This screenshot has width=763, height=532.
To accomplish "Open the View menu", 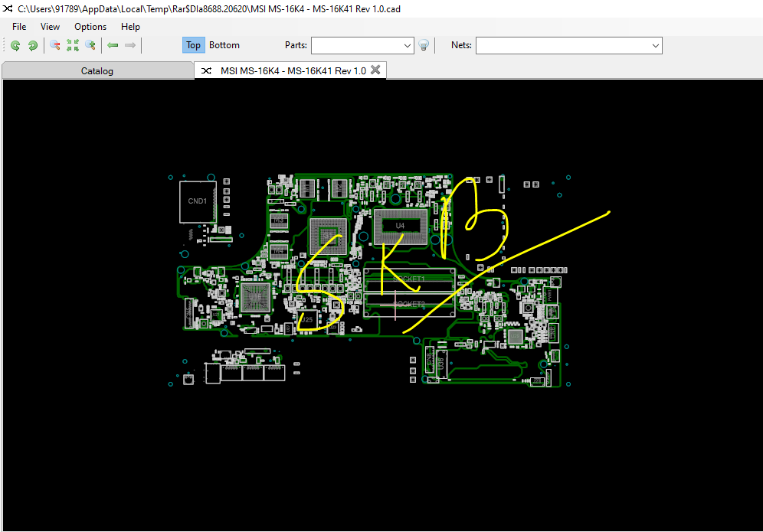I will (x=50, y=27).
